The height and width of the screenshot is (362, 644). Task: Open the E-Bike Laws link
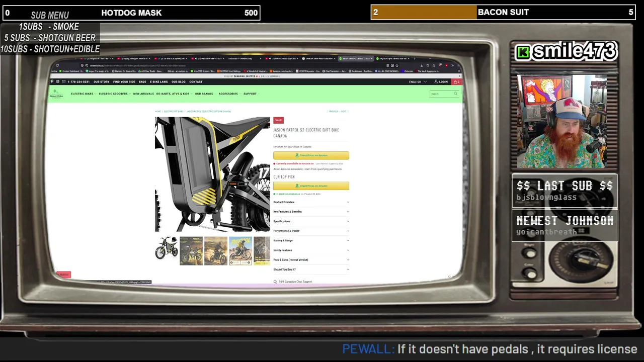[x=158, y=82]
